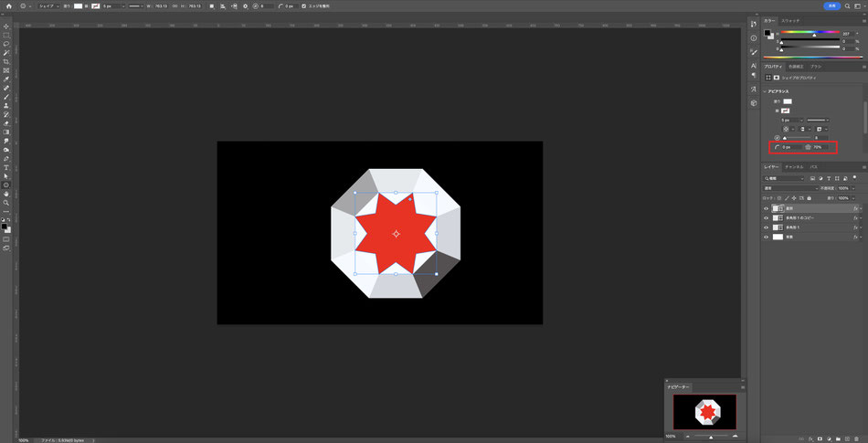Hide the 多角形 1 layer
Screen dimensions: 868x443
click(x=767, y=227)
